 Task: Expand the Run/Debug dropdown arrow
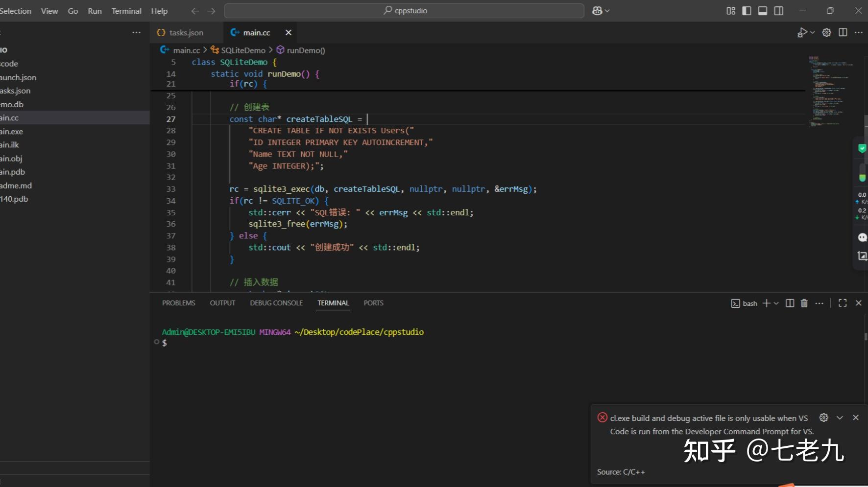pos(812,32)
